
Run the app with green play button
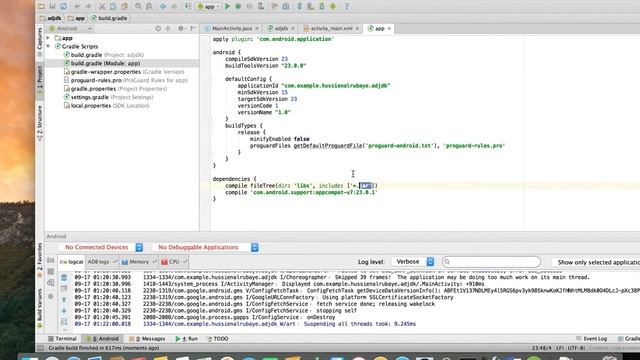(227, 6)
